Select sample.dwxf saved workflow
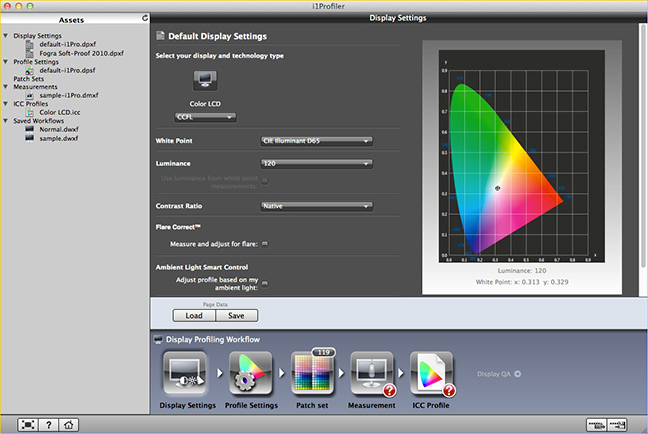The width and height of the screenshot is (648, 434). pyautogui.click(x=59, y=138)
